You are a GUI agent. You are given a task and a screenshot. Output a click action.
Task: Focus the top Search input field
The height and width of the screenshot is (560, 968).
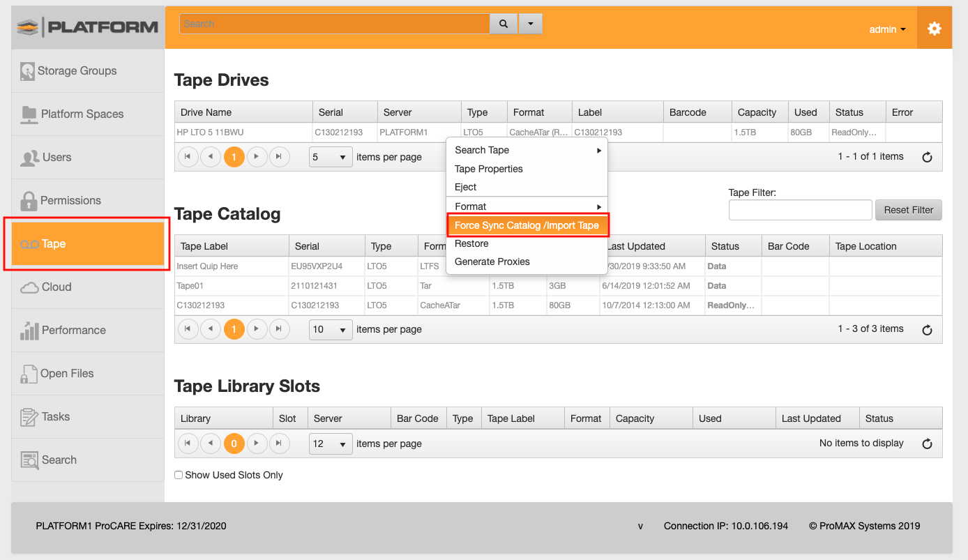coord(335,24)
